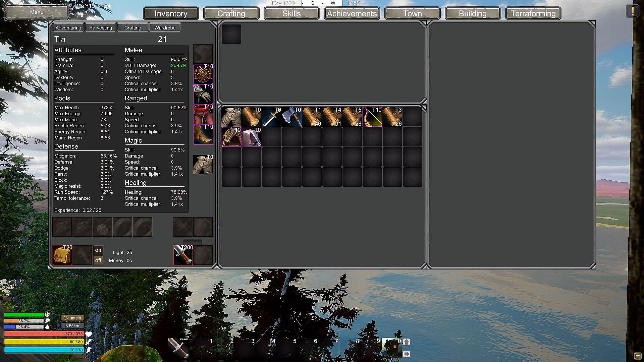Click hotbar up arrow
The image size is (644, 362).
click(407, 342)
